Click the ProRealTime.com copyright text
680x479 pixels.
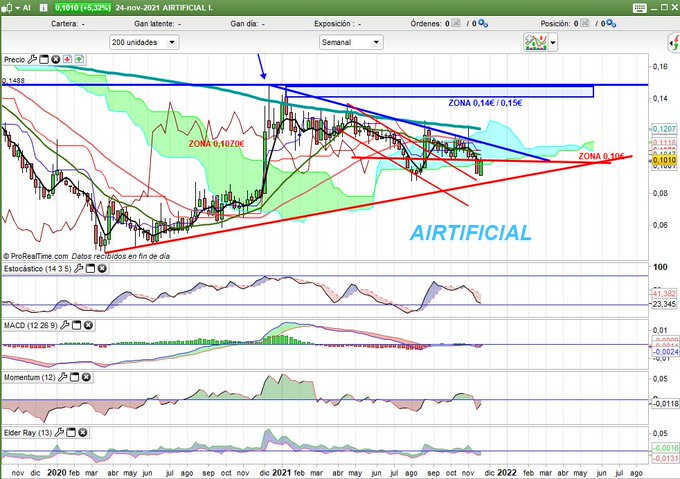(x=36, y=256)
